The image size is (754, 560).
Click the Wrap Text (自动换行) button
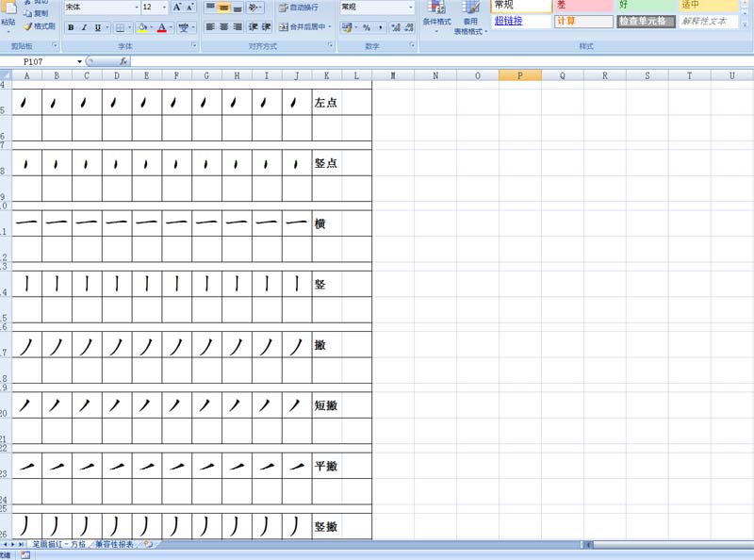(298, 8)
